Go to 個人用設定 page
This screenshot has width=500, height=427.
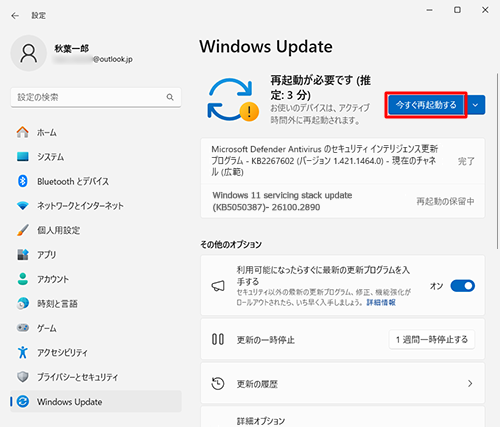point(96,230)
